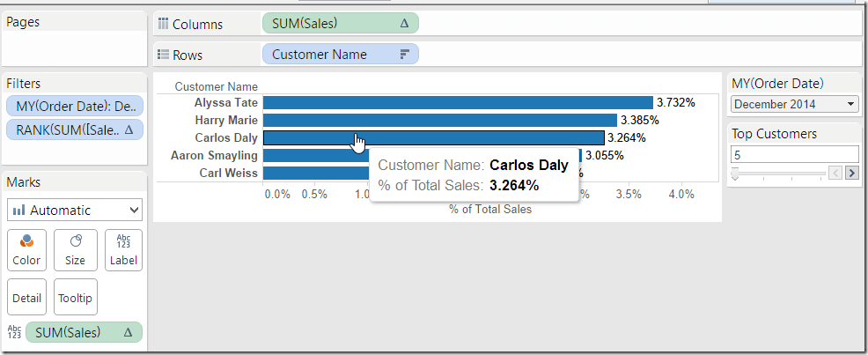Open the Tooltip editor button

coord(75,297)
